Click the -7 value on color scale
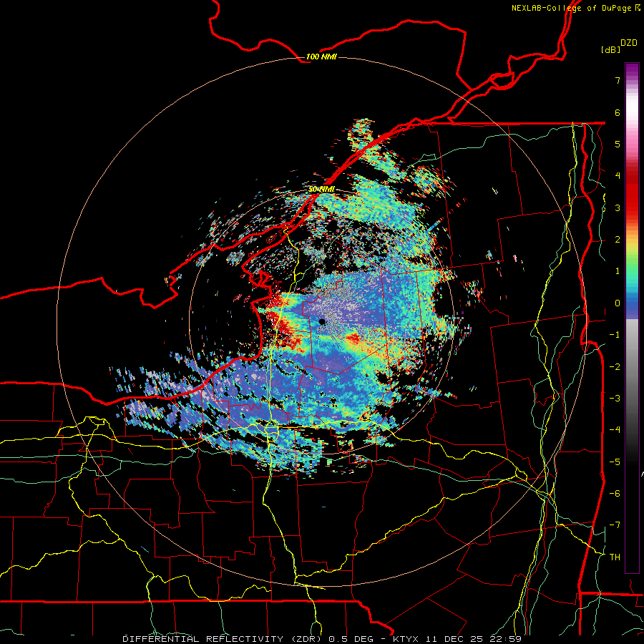The height and width of the screenshot is (644, 644). tap(615, 525)
